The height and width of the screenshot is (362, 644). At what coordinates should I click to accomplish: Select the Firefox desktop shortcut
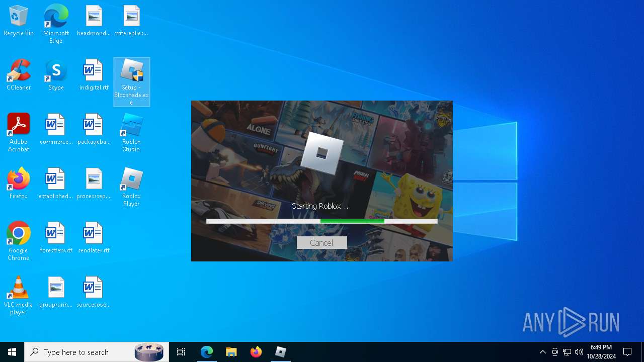pyautogui.click(x=19, y=184)
